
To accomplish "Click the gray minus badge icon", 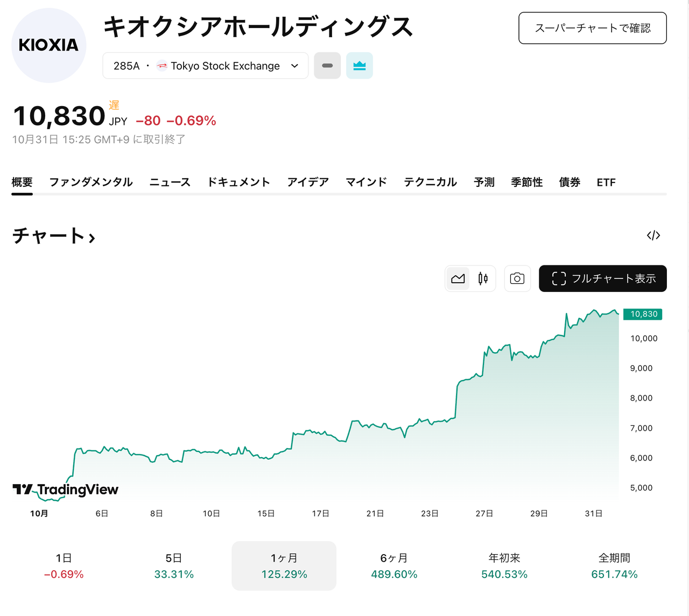I will 327,66.
